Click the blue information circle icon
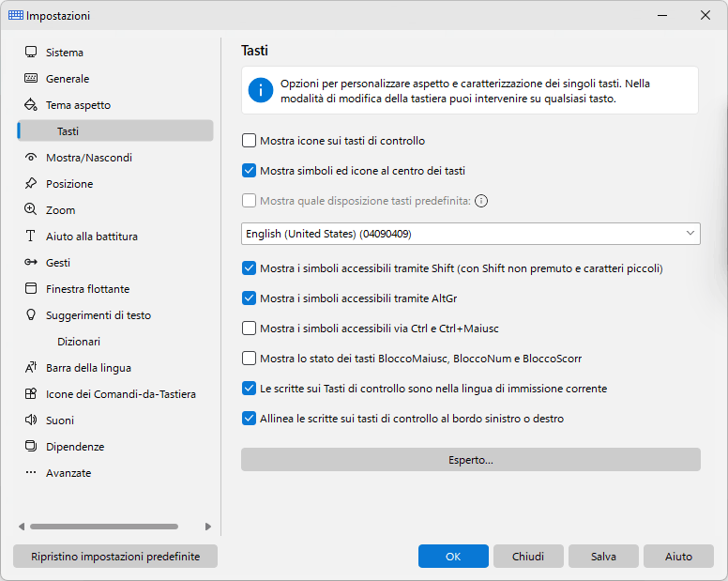 [x=261, y=90]
